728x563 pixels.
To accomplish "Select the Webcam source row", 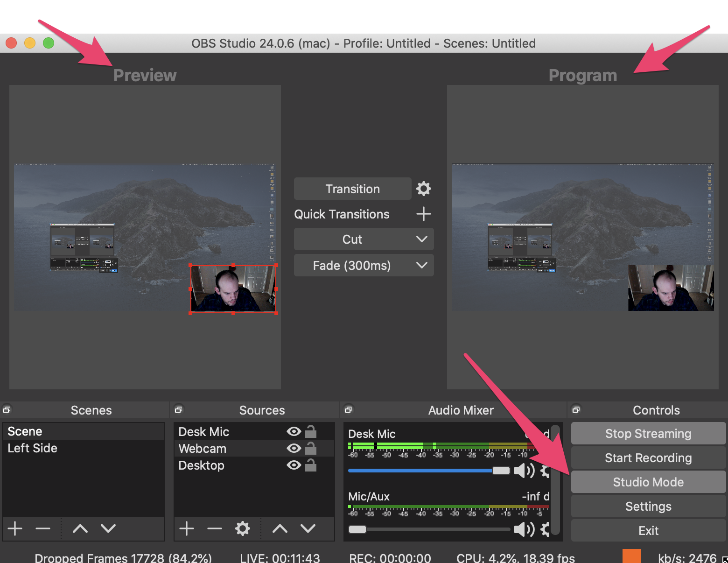I will point(254,448).
